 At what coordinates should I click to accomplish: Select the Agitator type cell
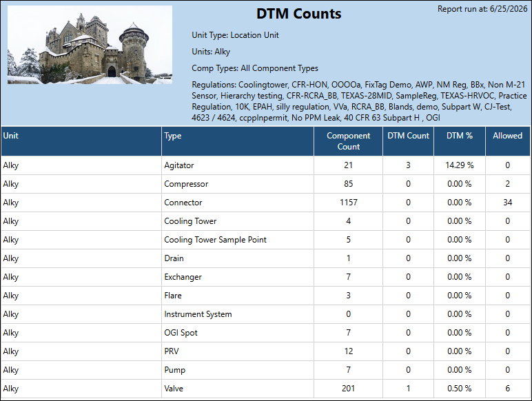coord(238,165)
